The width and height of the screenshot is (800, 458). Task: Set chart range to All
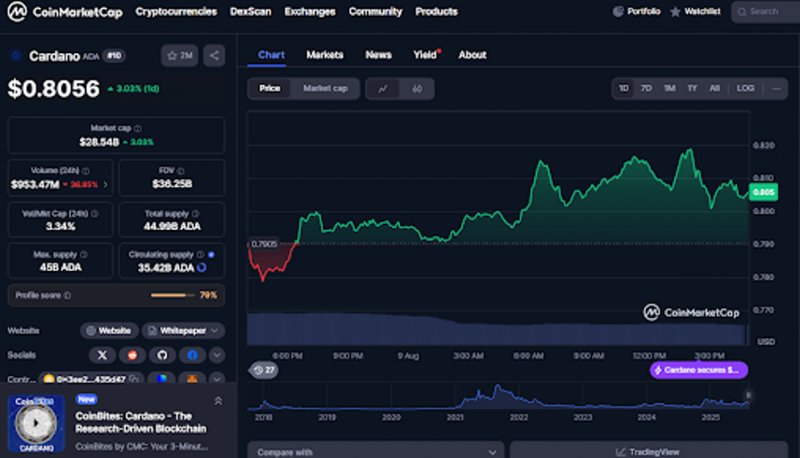pyautogui.click(x=714, y=89)
